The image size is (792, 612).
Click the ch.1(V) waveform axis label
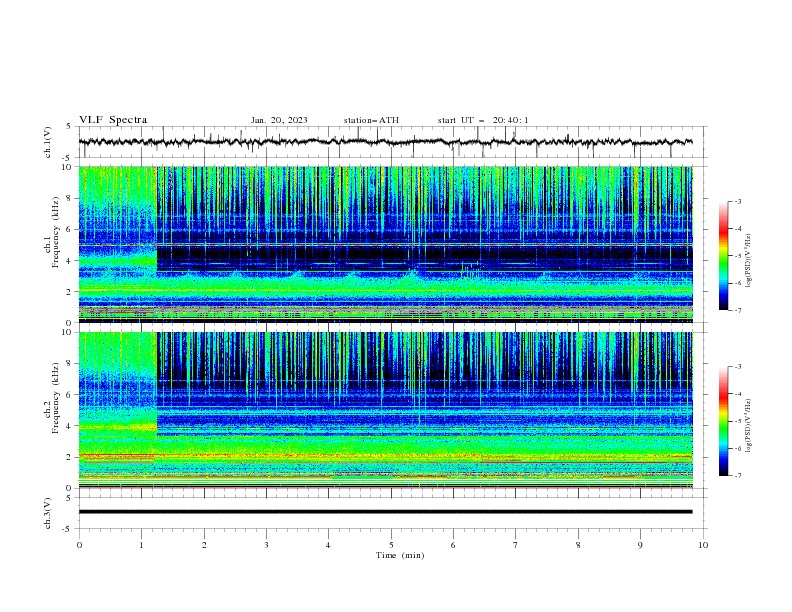[48, 142]
